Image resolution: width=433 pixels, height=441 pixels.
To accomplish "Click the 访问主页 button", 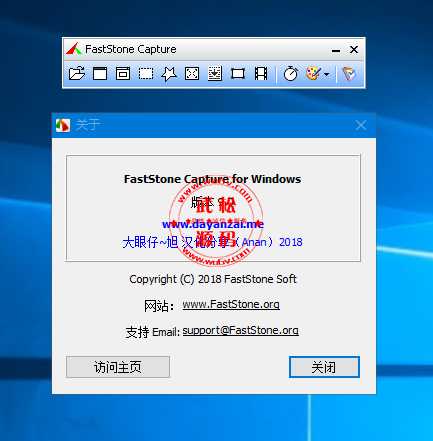I will [x=118, y=367].
